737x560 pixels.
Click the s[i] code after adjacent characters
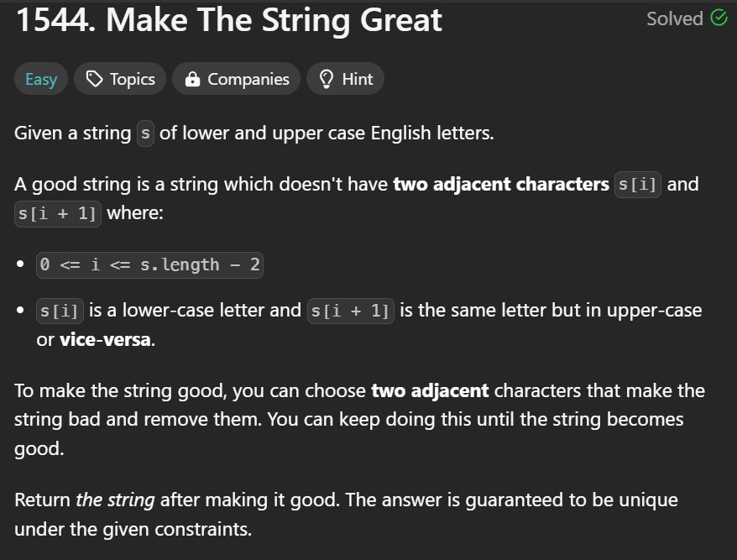coord(637,185)
